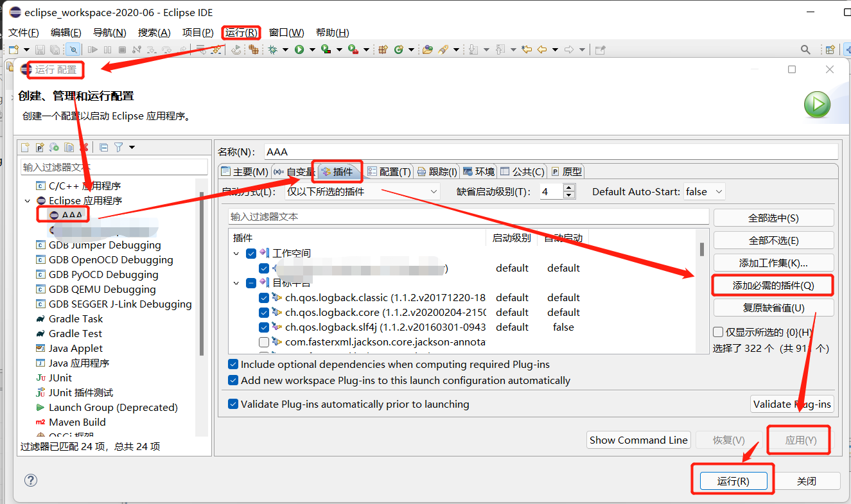Image resolution: width=851 pixels, height=504 pixels.
Task: Click the Collapse All icon above the tree
Action: click(103, 147)
